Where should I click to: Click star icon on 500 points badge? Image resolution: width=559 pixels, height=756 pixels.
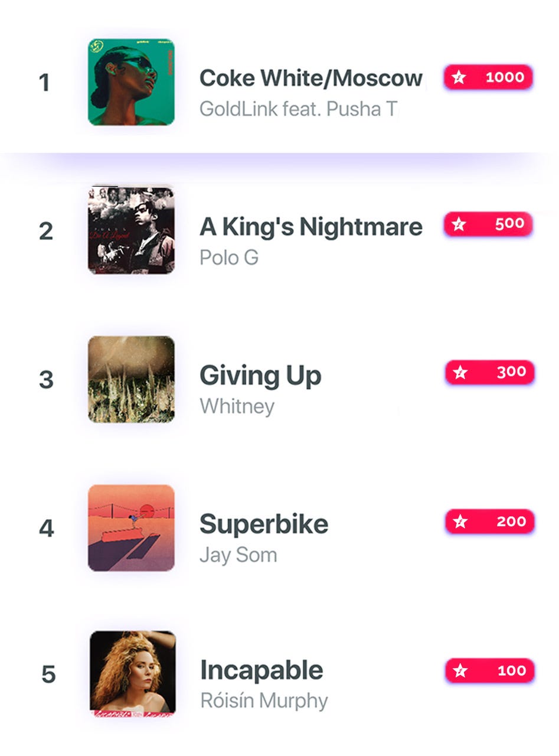459,224
